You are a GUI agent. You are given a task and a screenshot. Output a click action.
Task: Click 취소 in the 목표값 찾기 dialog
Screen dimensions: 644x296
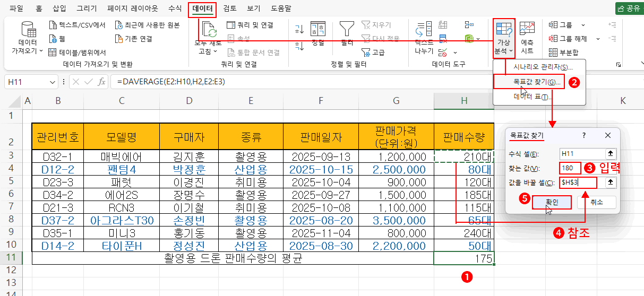point(596,202)
